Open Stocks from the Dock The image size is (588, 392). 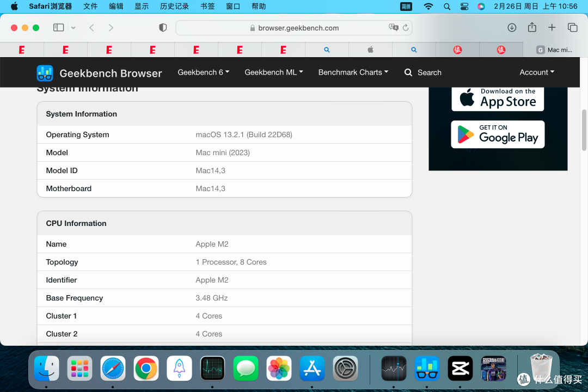394,369
